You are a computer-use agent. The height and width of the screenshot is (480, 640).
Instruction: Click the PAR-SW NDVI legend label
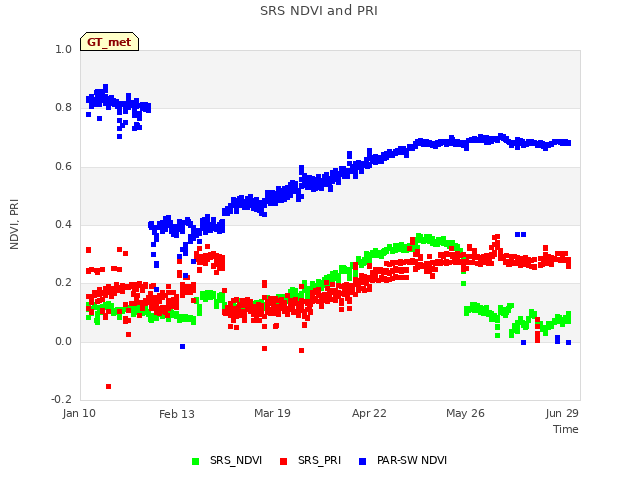pyautogui.click(x=412, y=460)
